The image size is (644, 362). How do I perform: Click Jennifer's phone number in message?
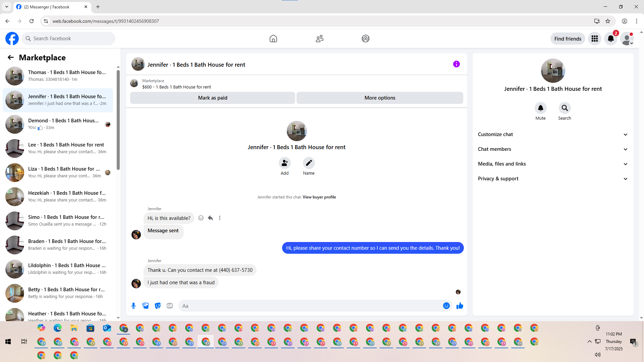coord(236,270)
